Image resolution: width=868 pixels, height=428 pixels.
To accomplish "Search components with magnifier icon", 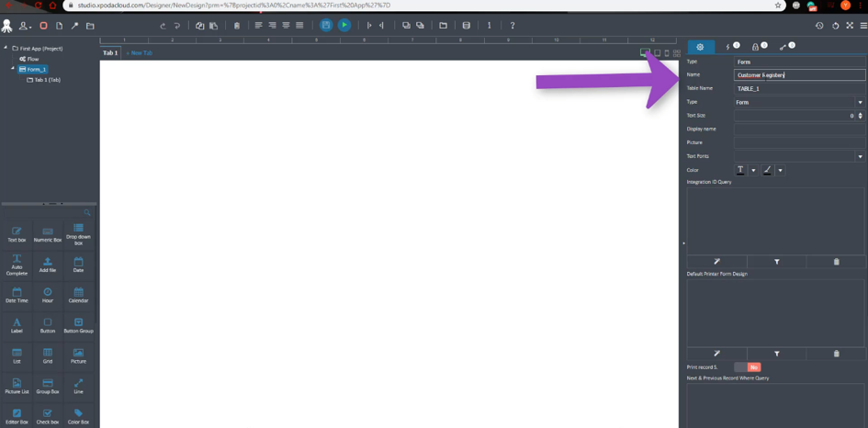I will click(87, 212).
